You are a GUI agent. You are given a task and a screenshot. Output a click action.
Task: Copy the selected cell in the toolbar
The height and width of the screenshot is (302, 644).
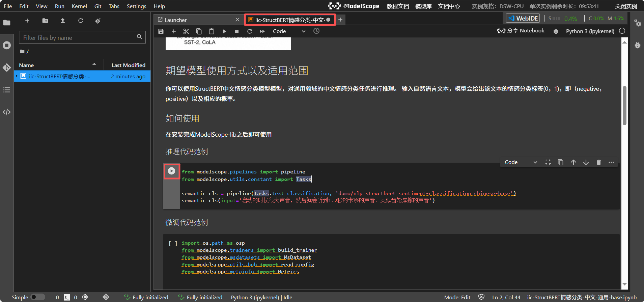(x=199, y=31)
